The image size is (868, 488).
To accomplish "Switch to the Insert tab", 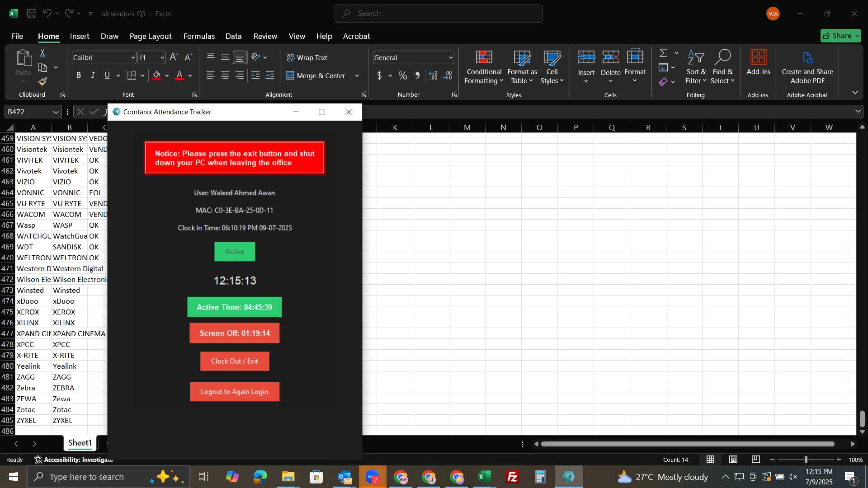I will [80, 36].
